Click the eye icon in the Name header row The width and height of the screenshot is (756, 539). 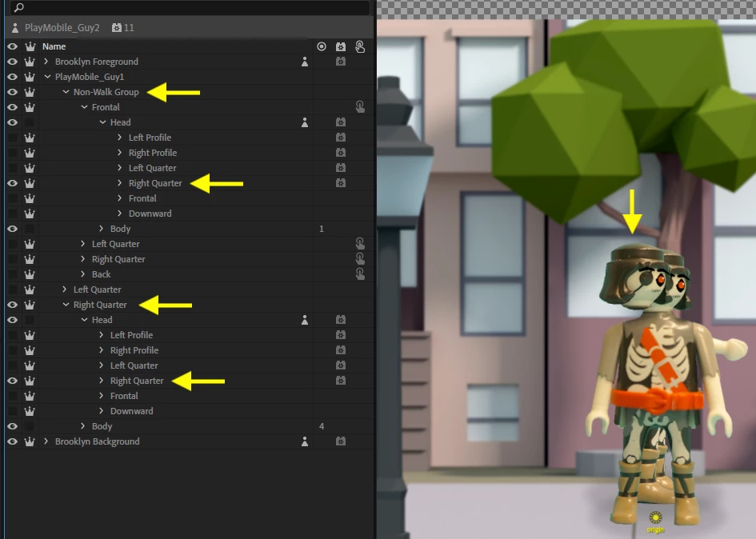[12, 46]
